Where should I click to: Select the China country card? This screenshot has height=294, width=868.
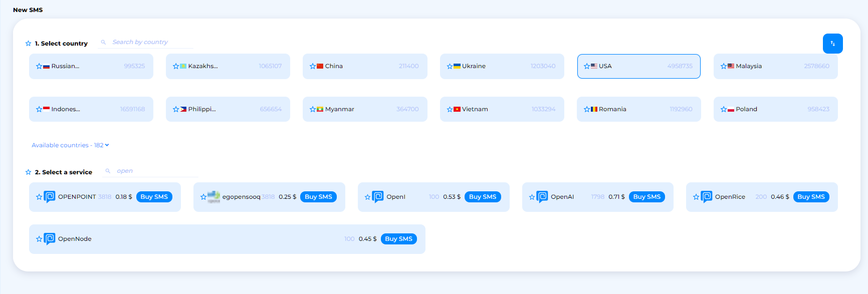tap(365, 66)
